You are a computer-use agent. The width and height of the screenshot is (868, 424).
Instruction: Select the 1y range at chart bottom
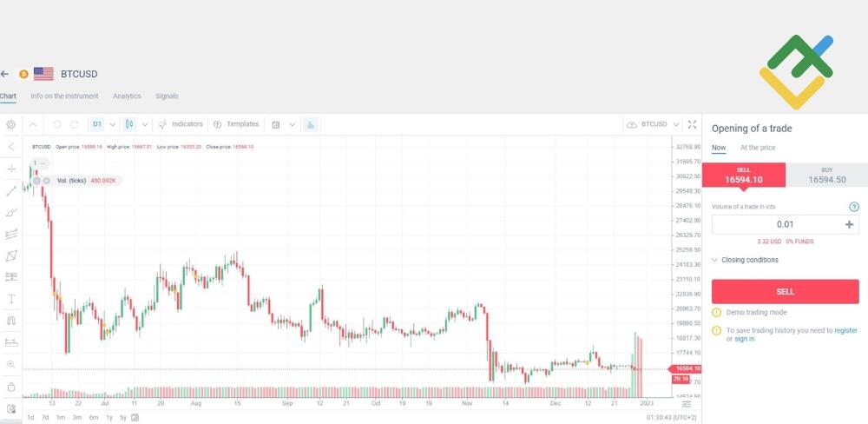(x=108, y=418)
